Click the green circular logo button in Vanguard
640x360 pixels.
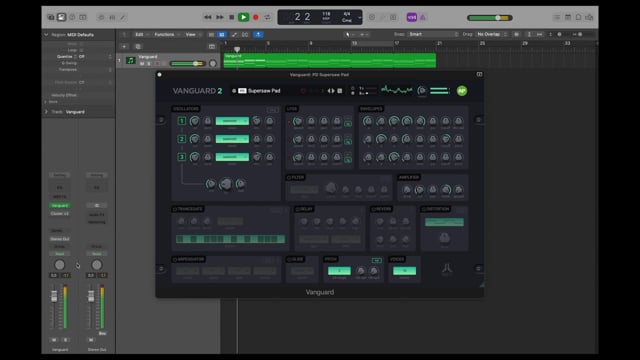coord(462,91)
